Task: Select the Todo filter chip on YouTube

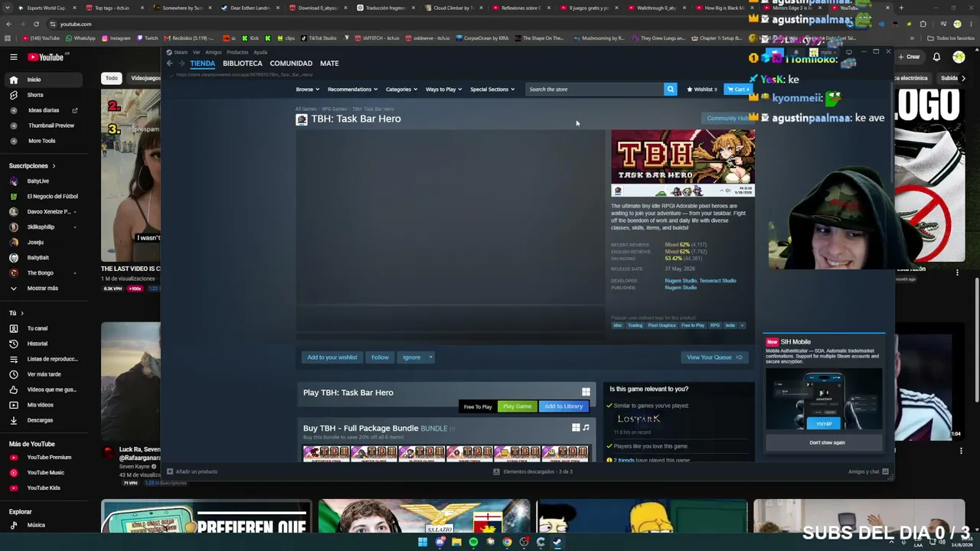Action: (112, 78)
